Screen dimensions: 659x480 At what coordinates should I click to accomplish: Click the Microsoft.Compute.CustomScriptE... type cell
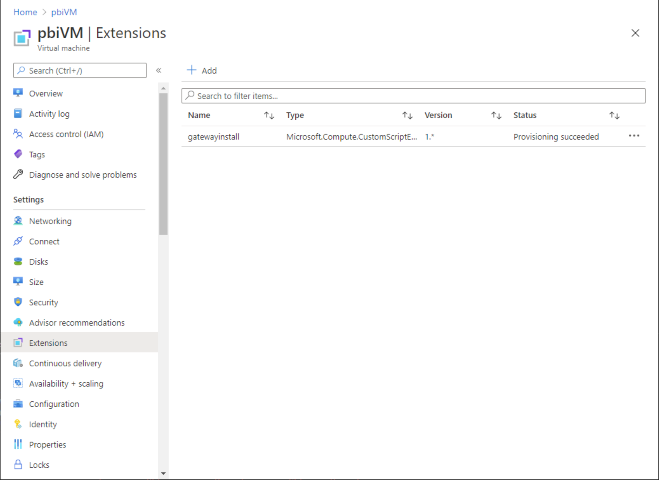tap(352, 137)
